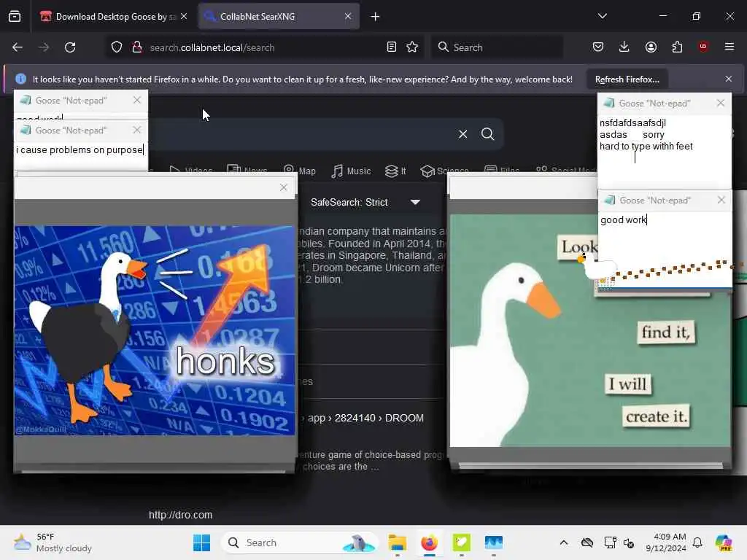This screenshot has height=560, width=747.
Task: Show hidden system tray icons
Action: (564, 542)
